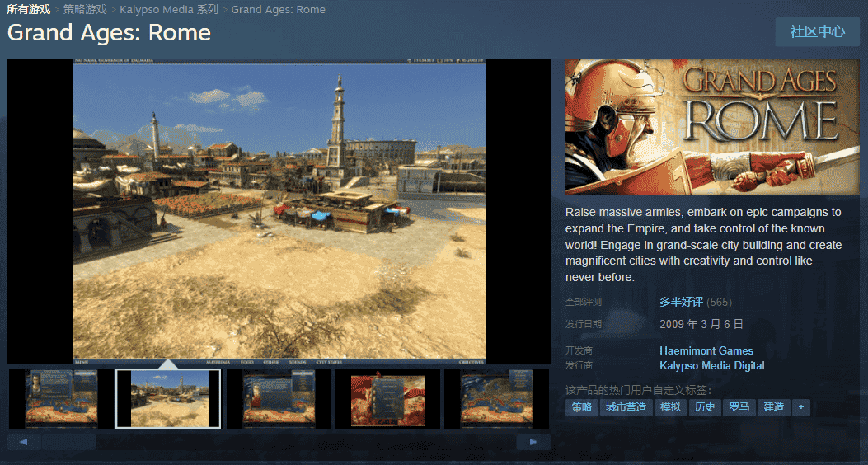Open the 所有游戏 breadcrumb link
868x465 pixels.
[x=29, y=9]
